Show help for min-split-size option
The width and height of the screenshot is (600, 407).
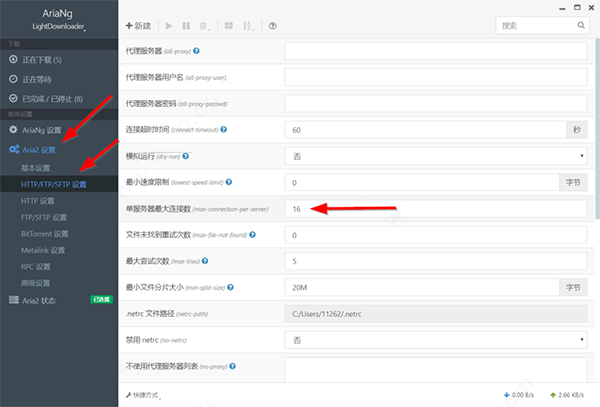[230, 287]
